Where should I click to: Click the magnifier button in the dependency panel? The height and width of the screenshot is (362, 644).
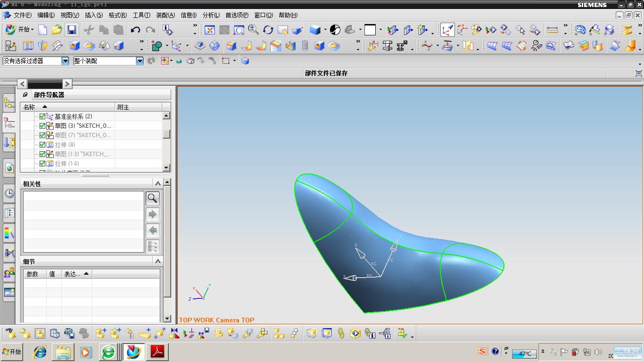152,198
